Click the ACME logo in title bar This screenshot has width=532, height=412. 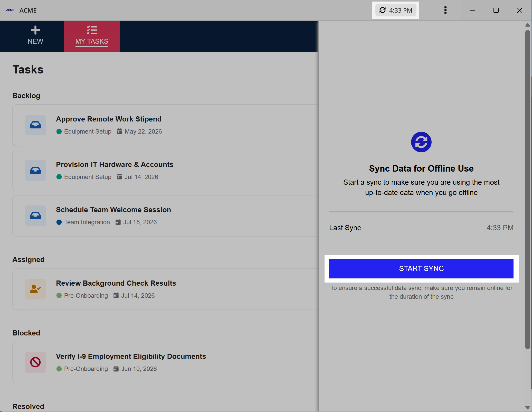(x=10, y=10)
